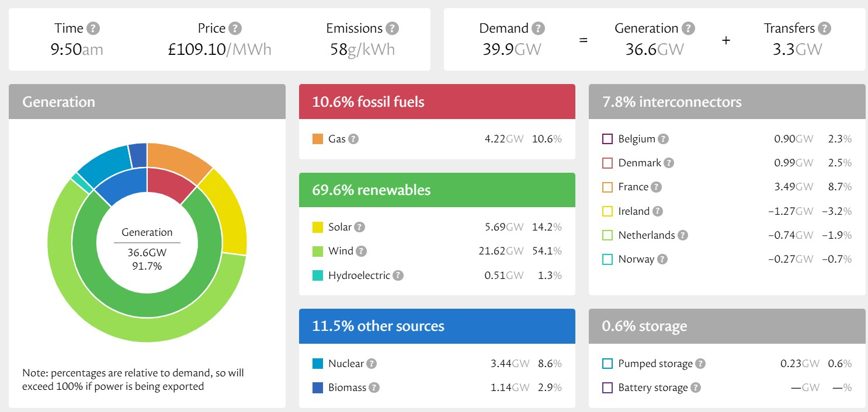Click the Hydroelectric help icon

click(x=398, y=275)
